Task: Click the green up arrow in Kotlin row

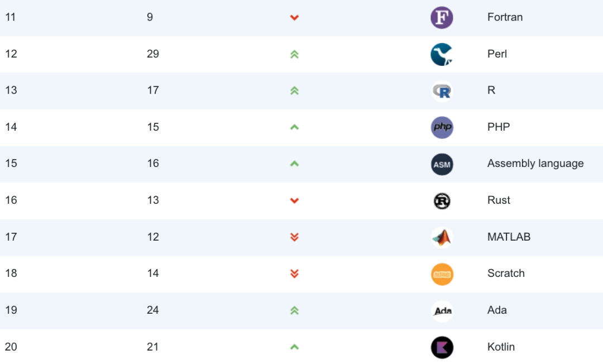Action: click(x=294, y=347)
